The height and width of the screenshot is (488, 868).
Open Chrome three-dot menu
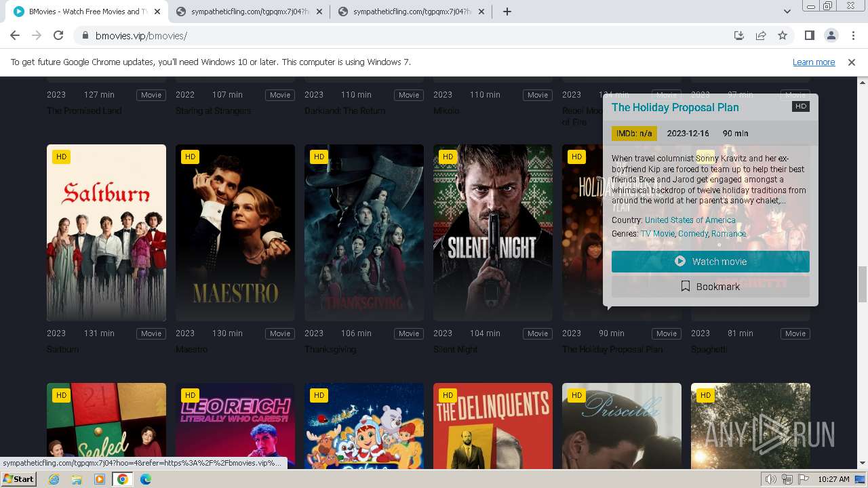(x=853, y=35)
